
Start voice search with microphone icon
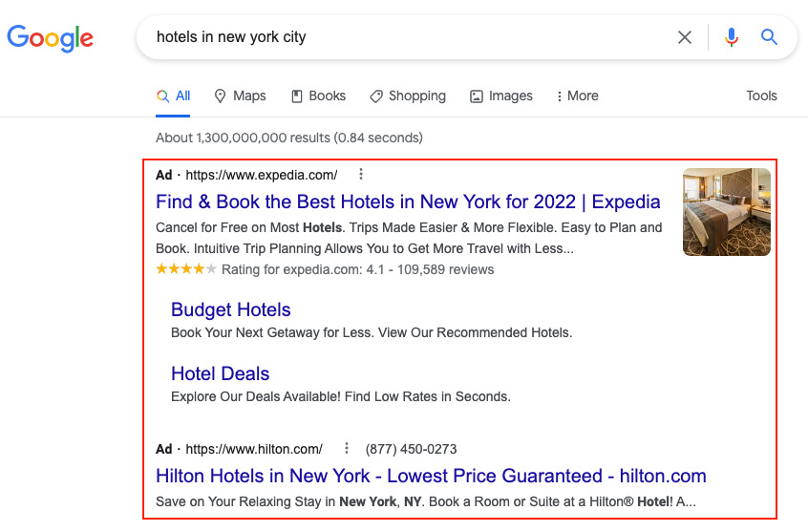(732, 37)
